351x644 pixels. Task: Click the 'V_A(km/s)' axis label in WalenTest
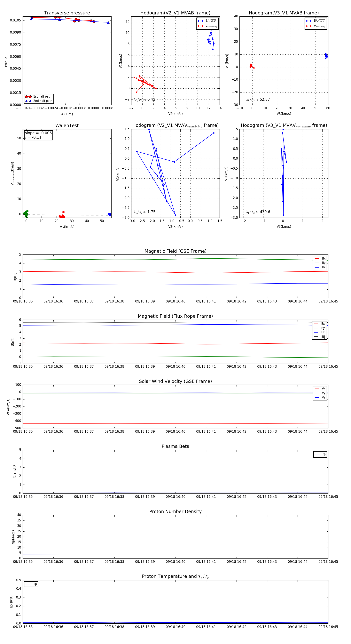pos(67,227)
